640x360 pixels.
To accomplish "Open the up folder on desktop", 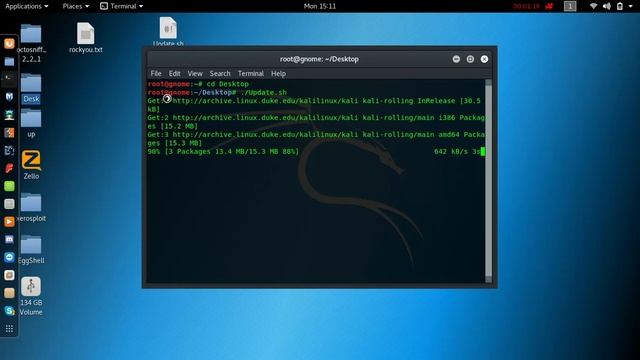I will point(31,124).
